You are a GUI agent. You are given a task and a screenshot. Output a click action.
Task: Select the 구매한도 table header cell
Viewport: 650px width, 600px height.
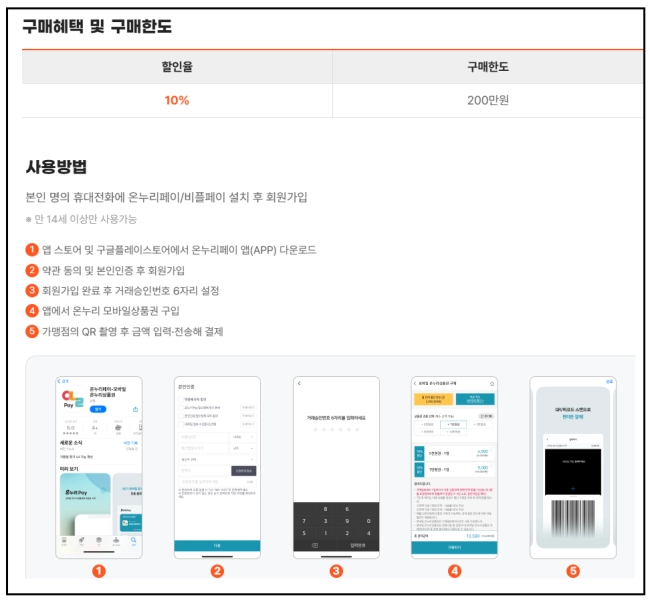tap(488, 67)
